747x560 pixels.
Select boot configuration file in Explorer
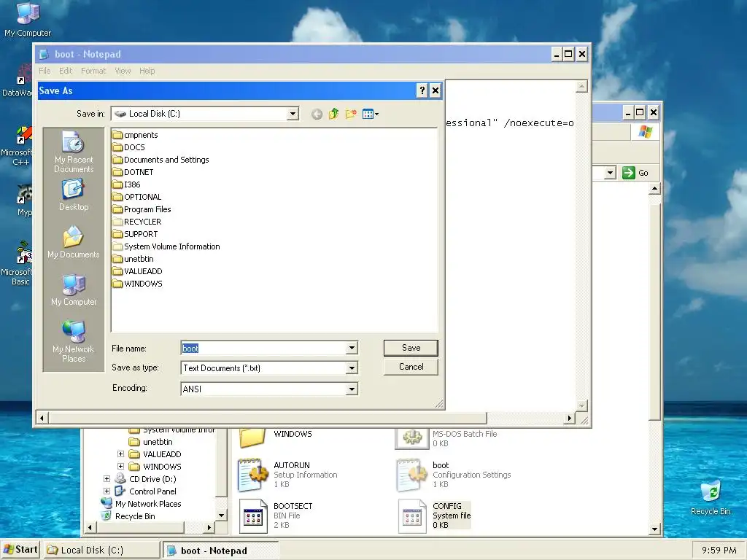pos(454,475)
